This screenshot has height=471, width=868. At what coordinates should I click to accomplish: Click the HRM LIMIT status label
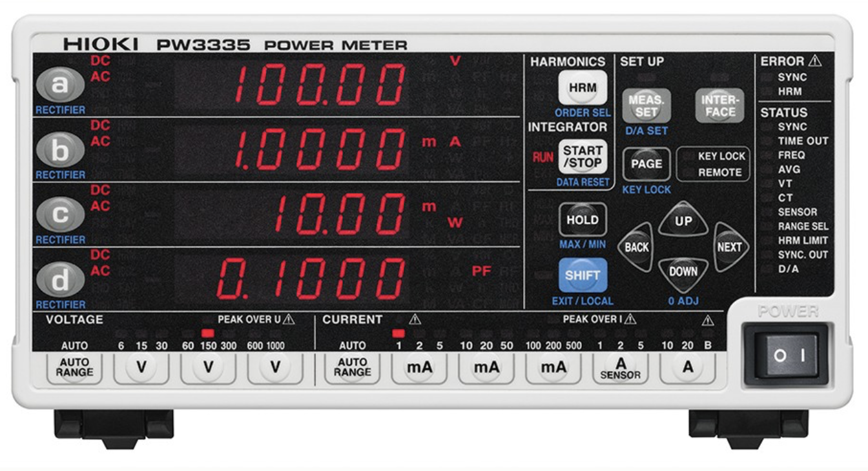pos(803,240)
